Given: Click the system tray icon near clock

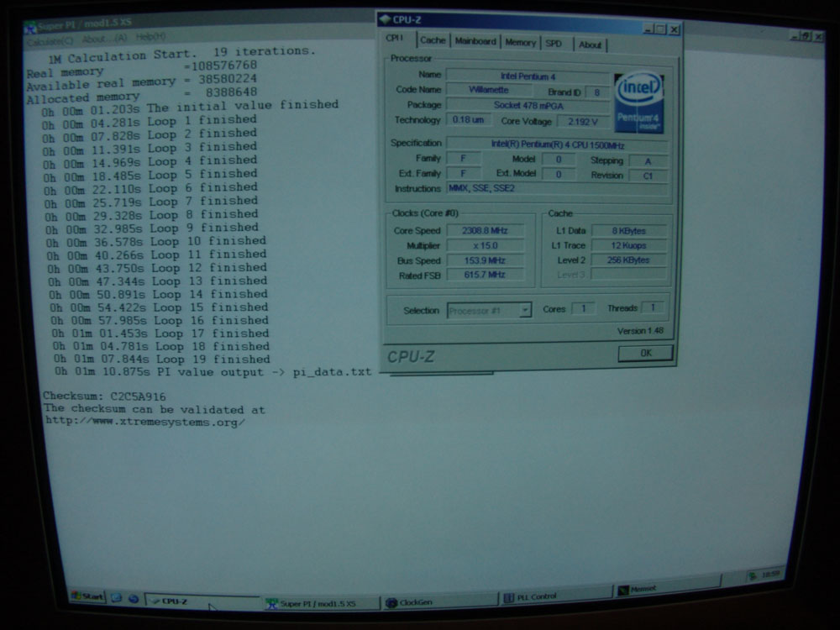Looking at the screenshot, I should 753,576.
